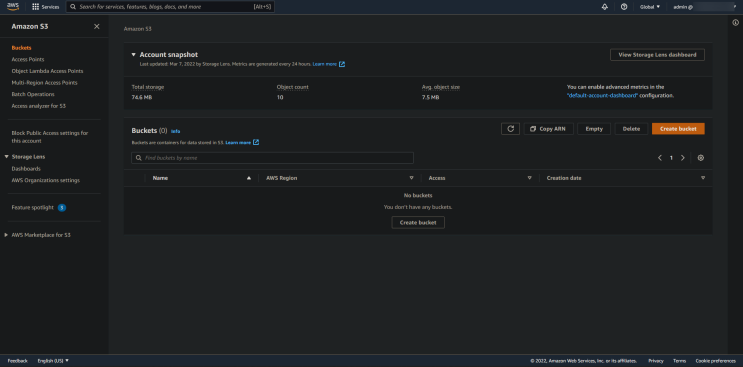Close the Amazon S3 navigation panel

coord(97,27)
